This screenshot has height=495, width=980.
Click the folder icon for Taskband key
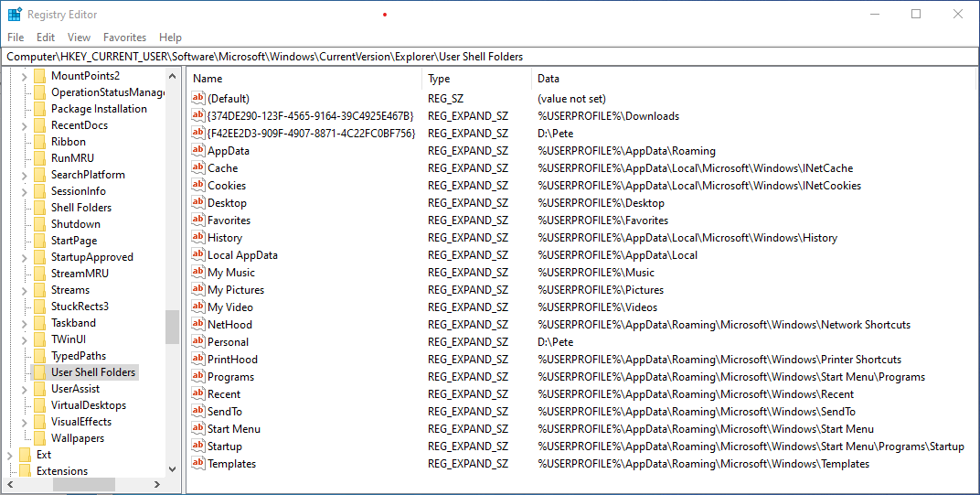click(40, 323)
